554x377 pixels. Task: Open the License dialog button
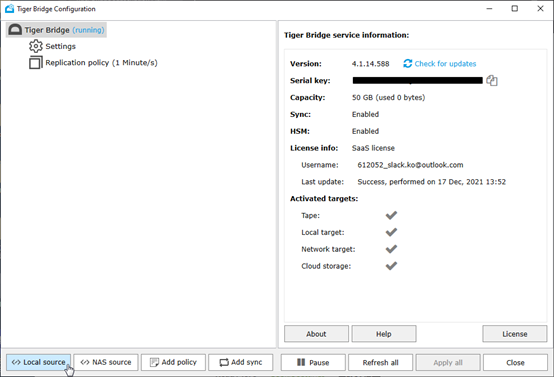tap(515, 334)
